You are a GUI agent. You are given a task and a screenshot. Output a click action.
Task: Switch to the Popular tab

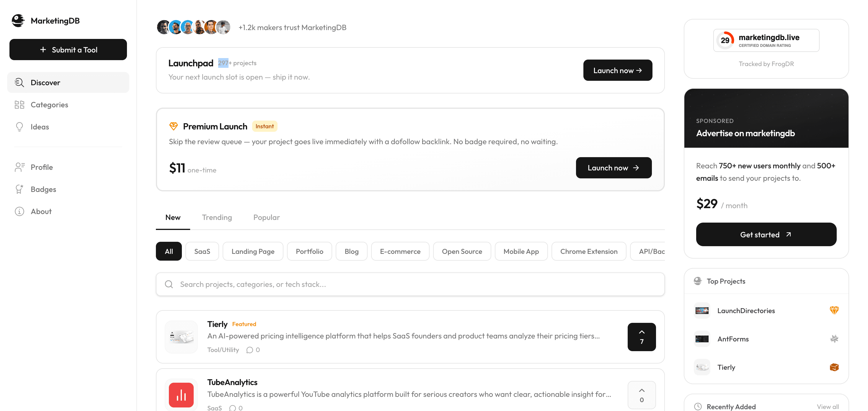coord(266,218)
